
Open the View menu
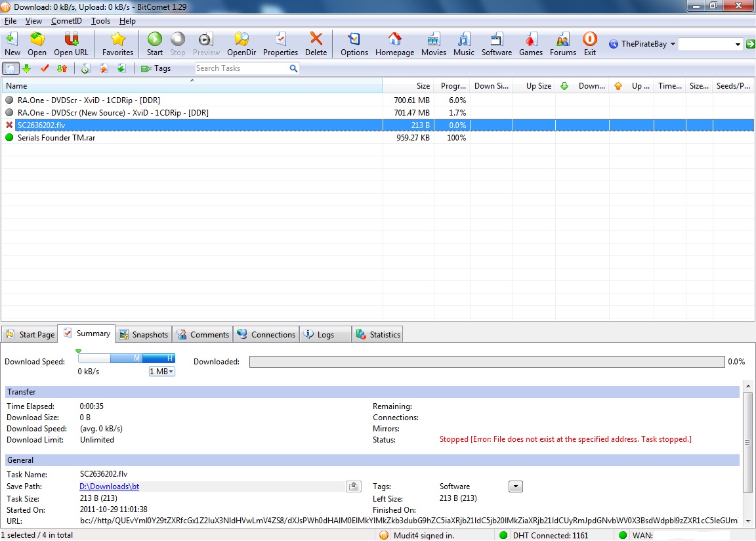[33, 21]
